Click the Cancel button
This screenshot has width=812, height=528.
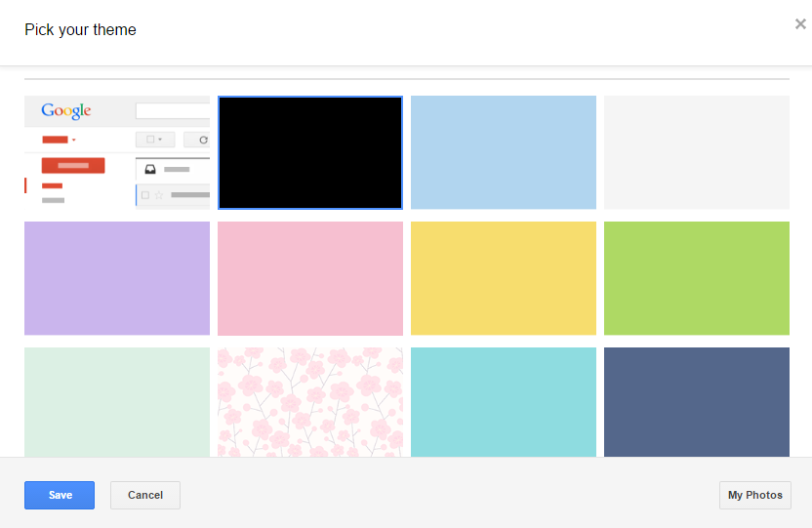tap(145, 495)
